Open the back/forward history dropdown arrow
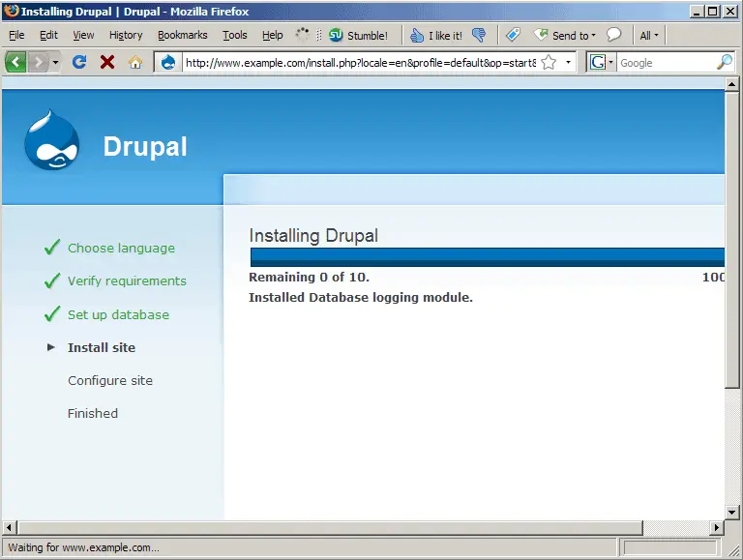The image size is (743, 560). pyautogui.click(x=55, y=62)
